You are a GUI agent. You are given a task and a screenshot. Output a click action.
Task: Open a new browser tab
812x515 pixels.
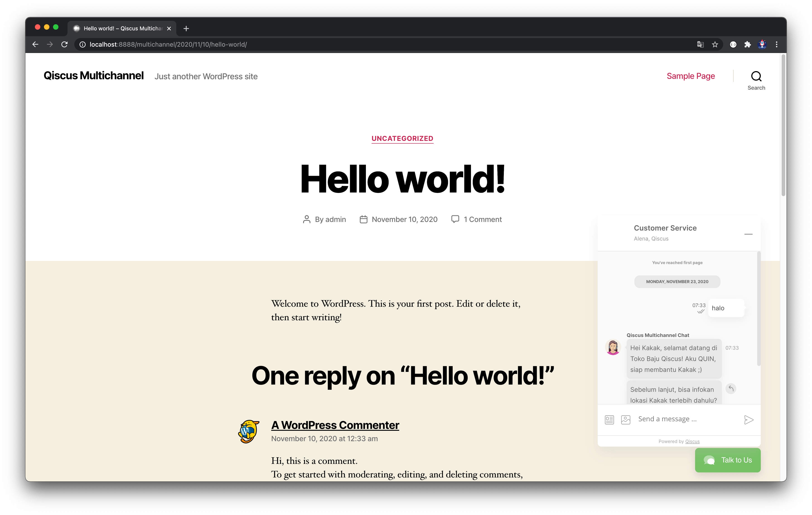[x=186, y=29]
